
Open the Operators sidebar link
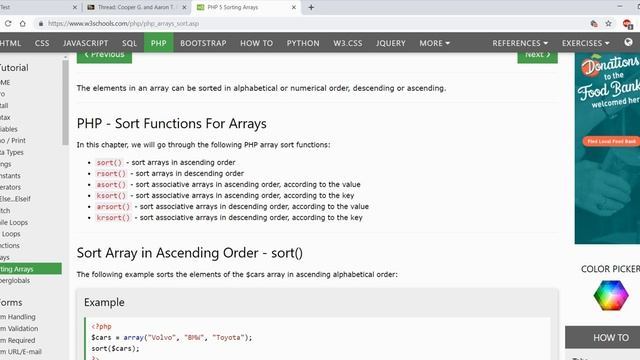pyautogui.click(x=10, y=187)
